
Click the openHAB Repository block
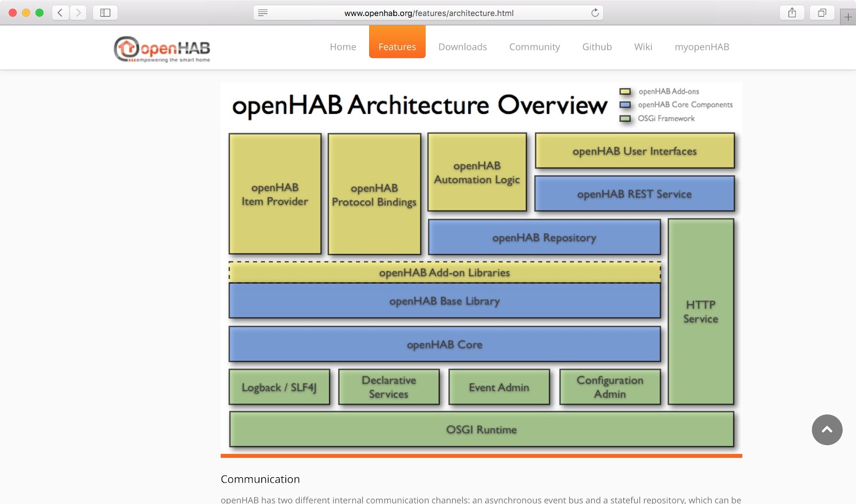544,237
